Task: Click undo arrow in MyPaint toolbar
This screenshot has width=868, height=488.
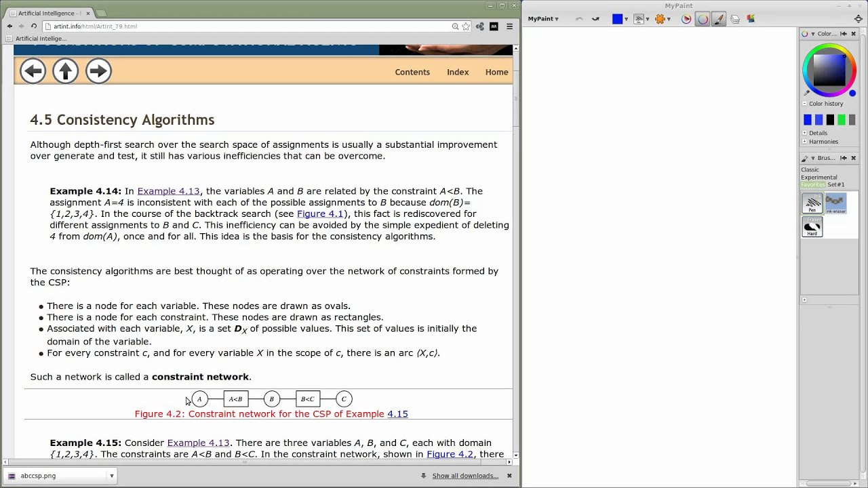Action: (579, 19)
